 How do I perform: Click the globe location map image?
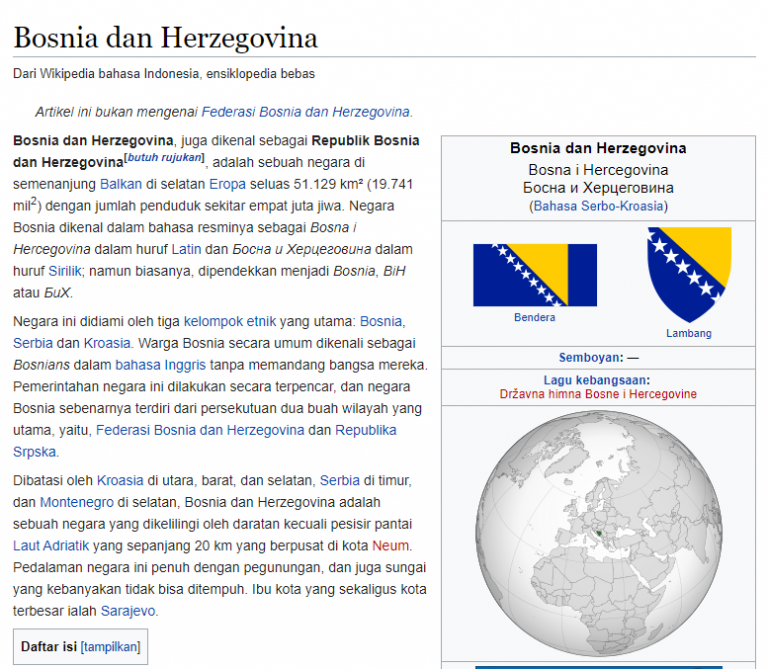click(599, 533)
